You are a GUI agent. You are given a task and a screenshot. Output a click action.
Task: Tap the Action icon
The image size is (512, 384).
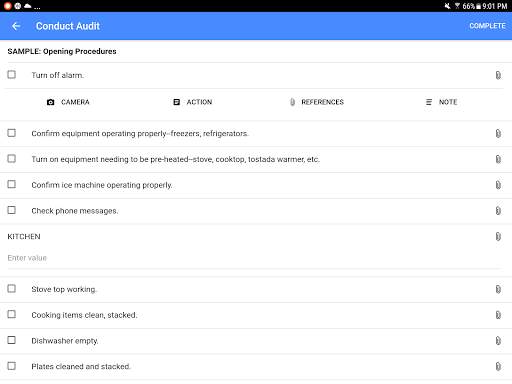(x=177, y=102)
